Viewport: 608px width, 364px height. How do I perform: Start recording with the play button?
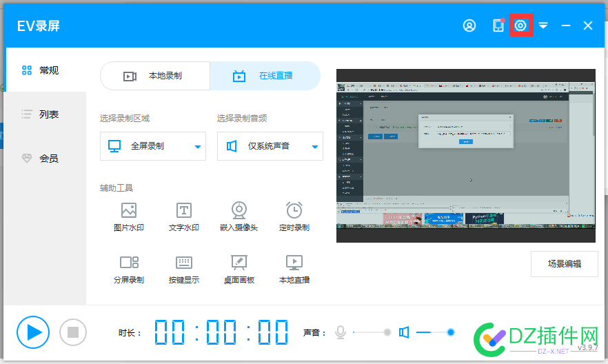click(33, 332)
